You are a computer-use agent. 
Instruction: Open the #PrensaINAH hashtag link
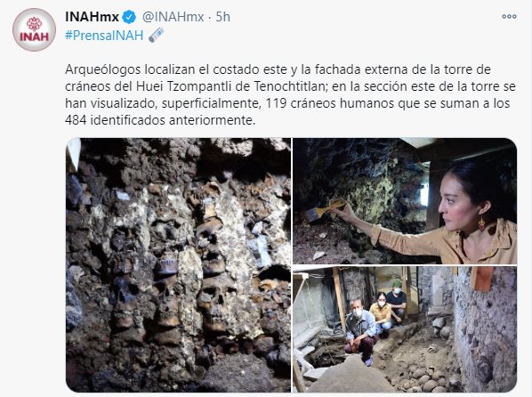click(104, 36)
